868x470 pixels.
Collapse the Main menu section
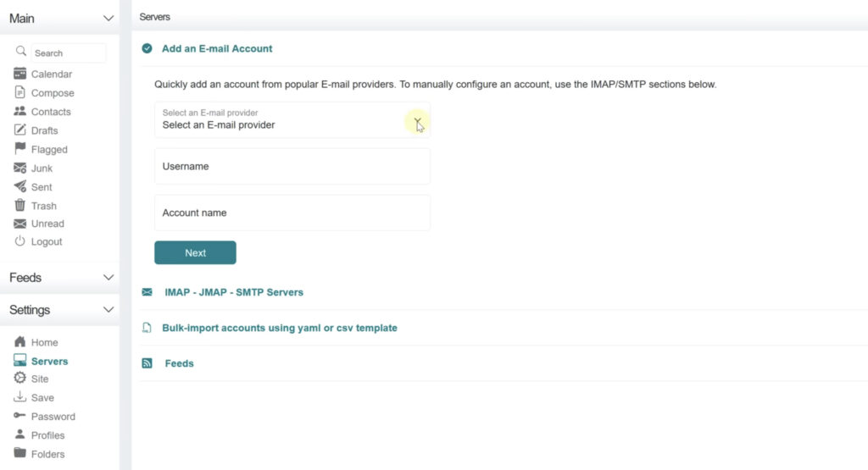click(x=108, y=19)
